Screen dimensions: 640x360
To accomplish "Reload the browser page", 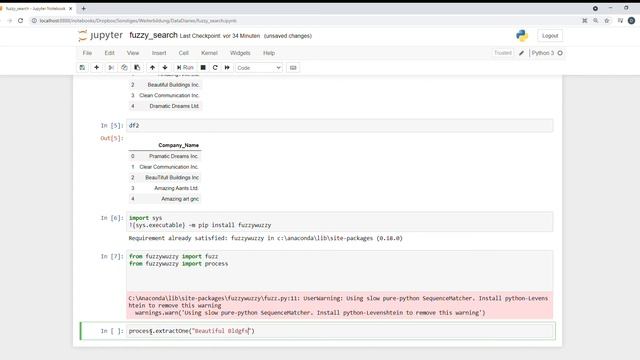I will click(x=20, y=20).
